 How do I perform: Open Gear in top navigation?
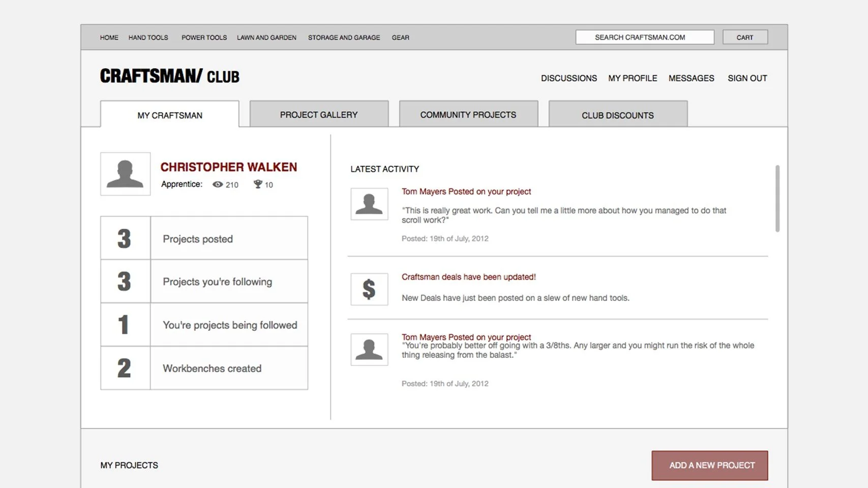point(400,38)
